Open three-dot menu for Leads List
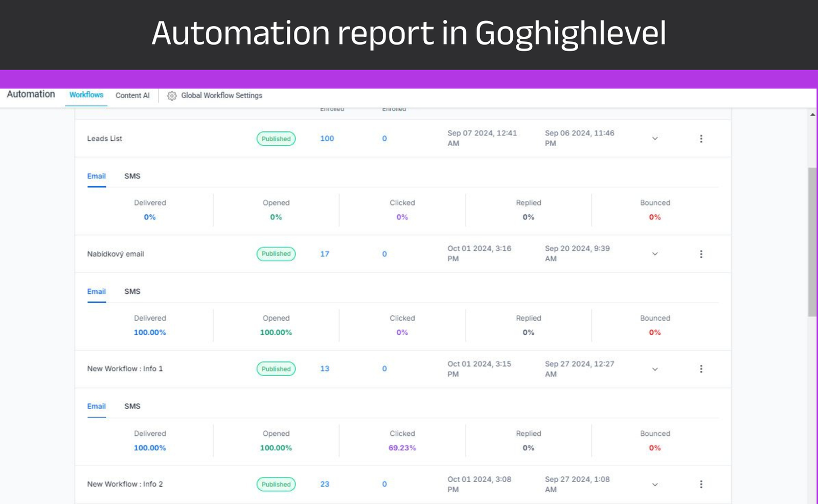 (701, 139)
